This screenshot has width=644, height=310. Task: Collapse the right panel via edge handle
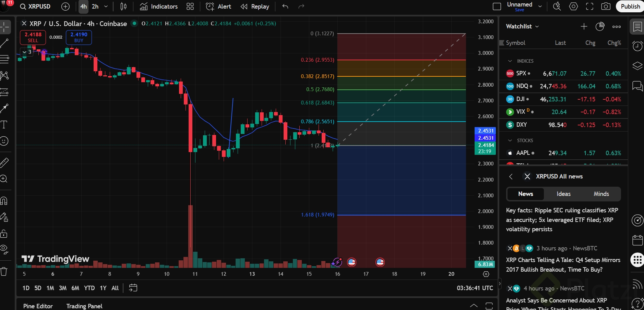point(499,284)
